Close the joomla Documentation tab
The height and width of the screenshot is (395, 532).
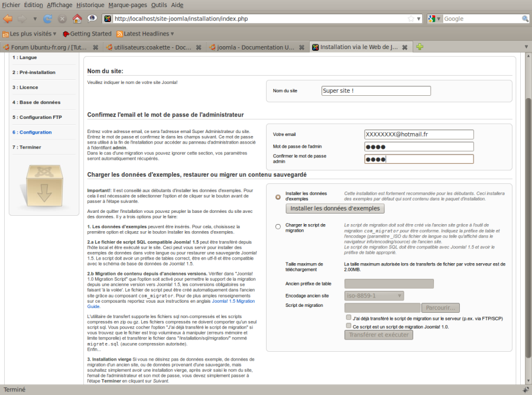301,47
